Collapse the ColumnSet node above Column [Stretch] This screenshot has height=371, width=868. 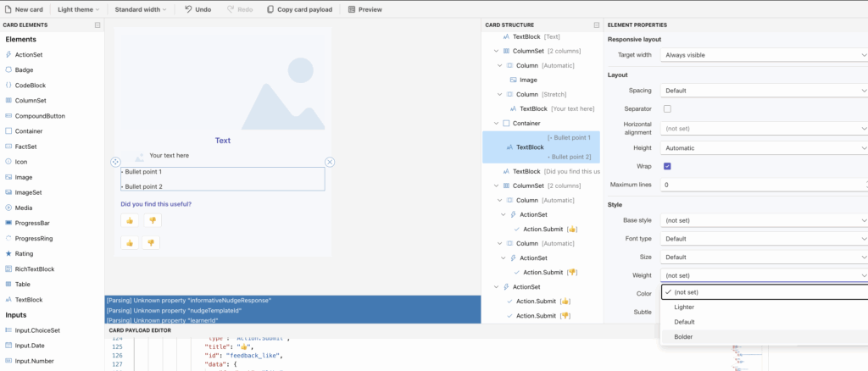click(x=496, y=51)
